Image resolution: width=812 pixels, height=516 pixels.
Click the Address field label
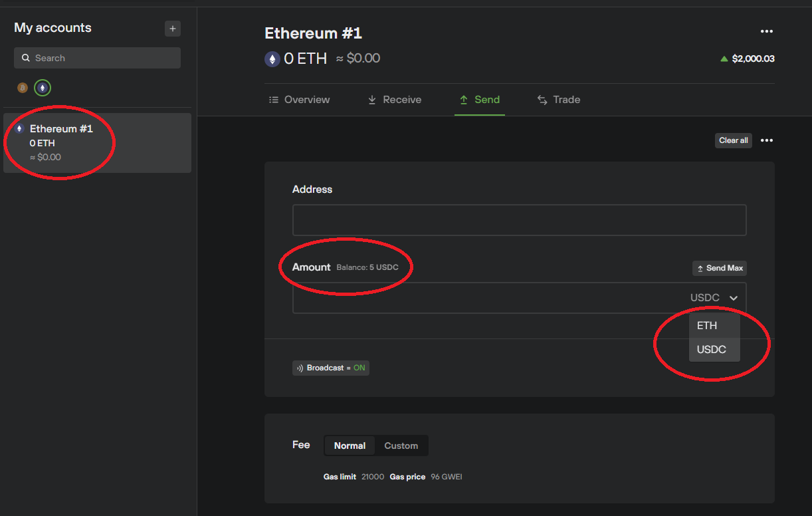[312, 190]
